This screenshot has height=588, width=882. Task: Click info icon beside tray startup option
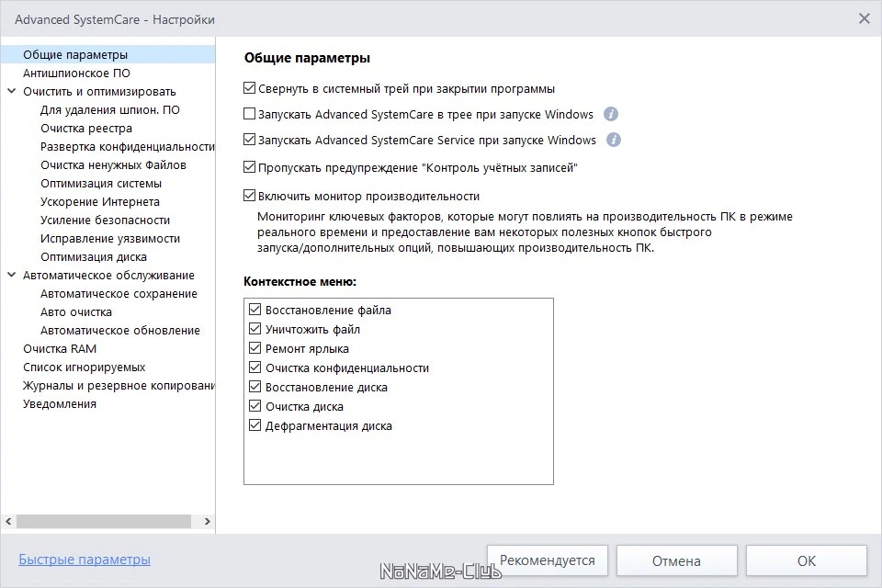coord(611,114)
